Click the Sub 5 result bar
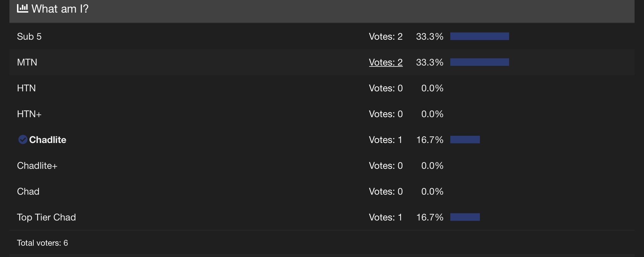This screenshot has height=257, width=644. click(x=480, y=36)
